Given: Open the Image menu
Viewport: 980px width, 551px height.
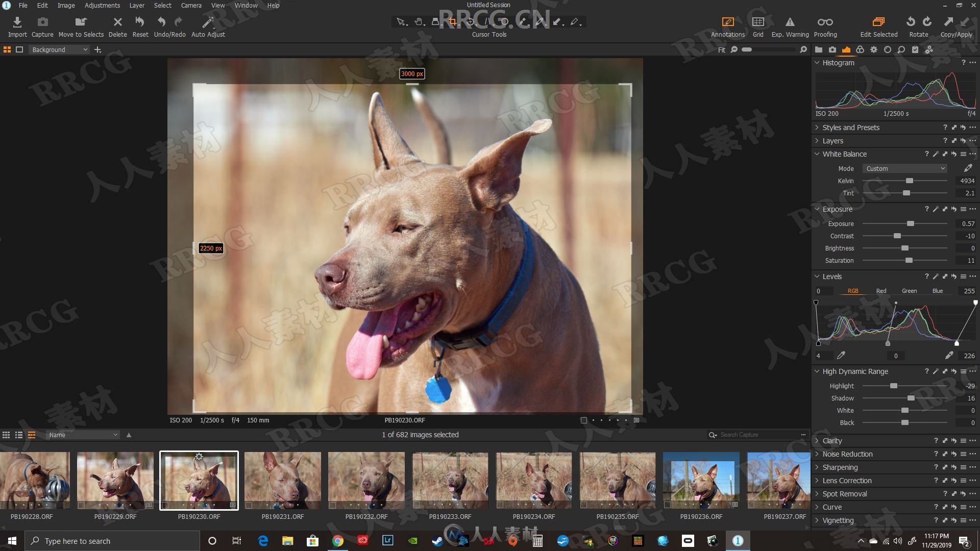Looking at the screenshot, I should (x=65, y=5).
